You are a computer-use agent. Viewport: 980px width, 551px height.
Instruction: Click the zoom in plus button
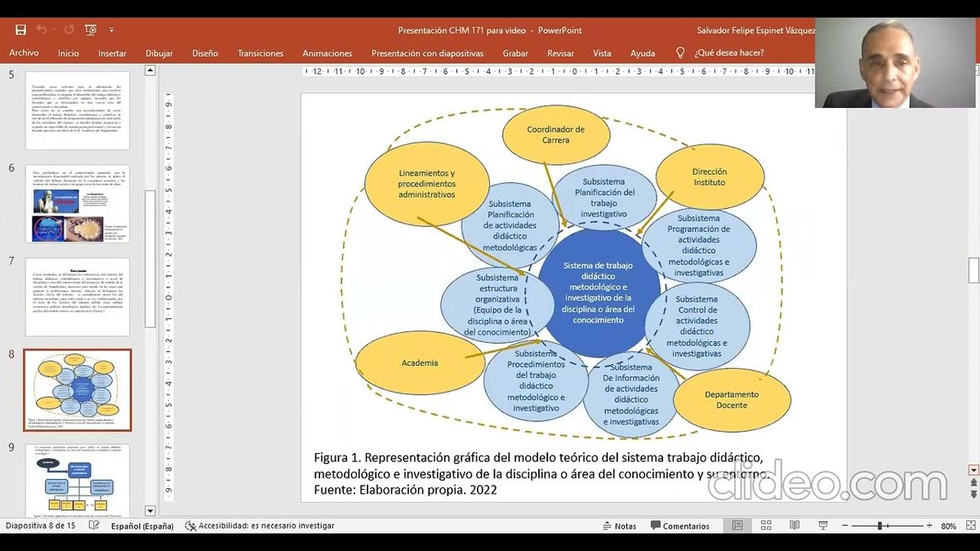(x=929, y=527)
